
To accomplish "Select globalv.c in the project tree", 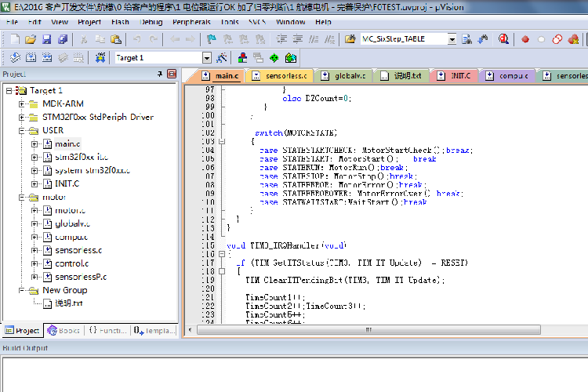I will 72,224.
